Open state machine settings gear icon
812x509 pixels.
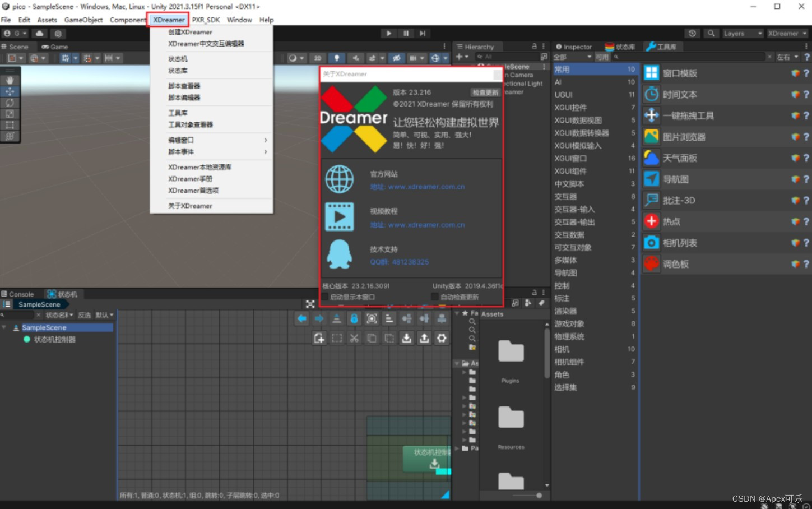tap(442, 338)
